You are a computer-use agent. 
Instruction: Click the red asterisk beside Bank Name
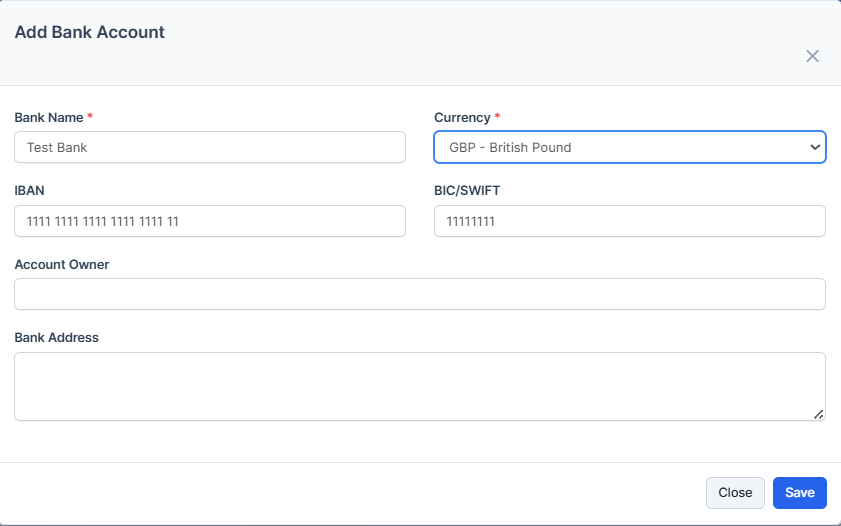pyautogui.click(x=90, y=117)
